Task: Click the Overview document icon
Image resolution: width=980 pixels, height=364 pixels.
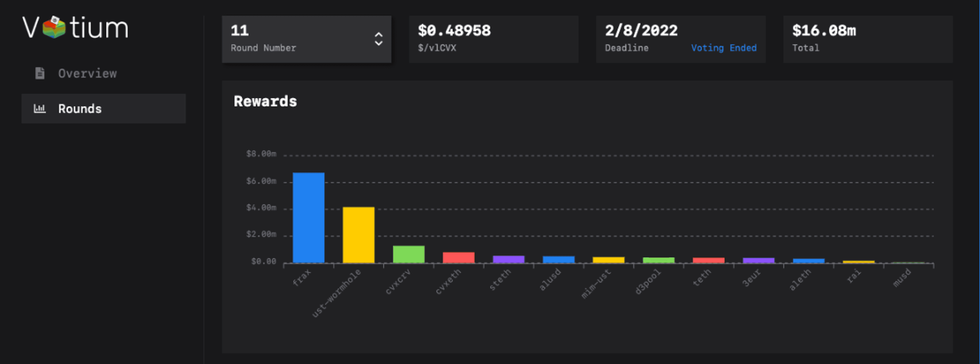Action: pyautogui.click(x=40, y=73)
